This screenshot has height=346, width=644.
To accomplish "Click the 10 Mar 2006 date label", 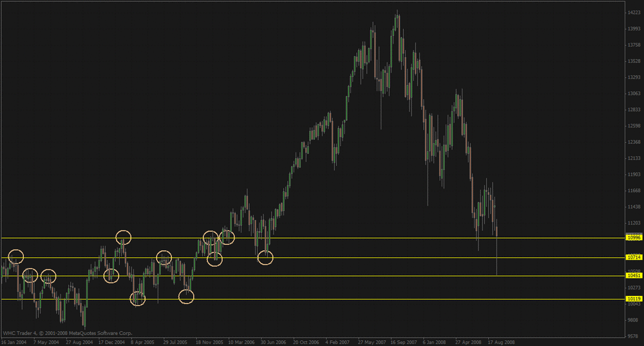I will click(x=241, y=342).
